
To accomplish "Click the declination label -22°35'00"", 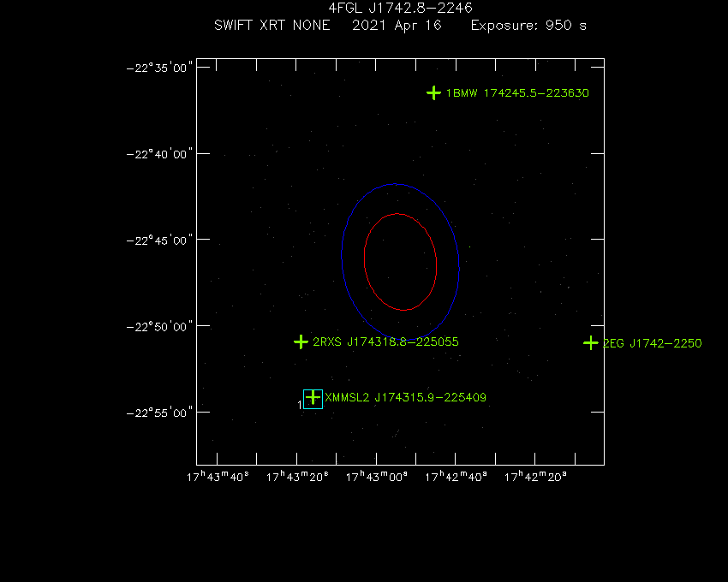I will 159,68.
